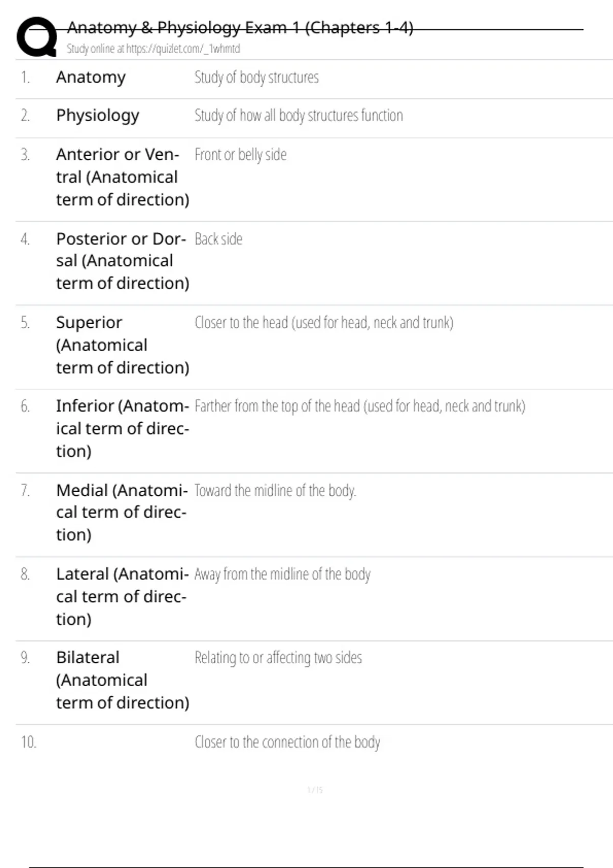The width and height of the screenshot is (613, 868).
Task: Select the "Anterior or Ventral" term
Action: [x=122, y=177]
